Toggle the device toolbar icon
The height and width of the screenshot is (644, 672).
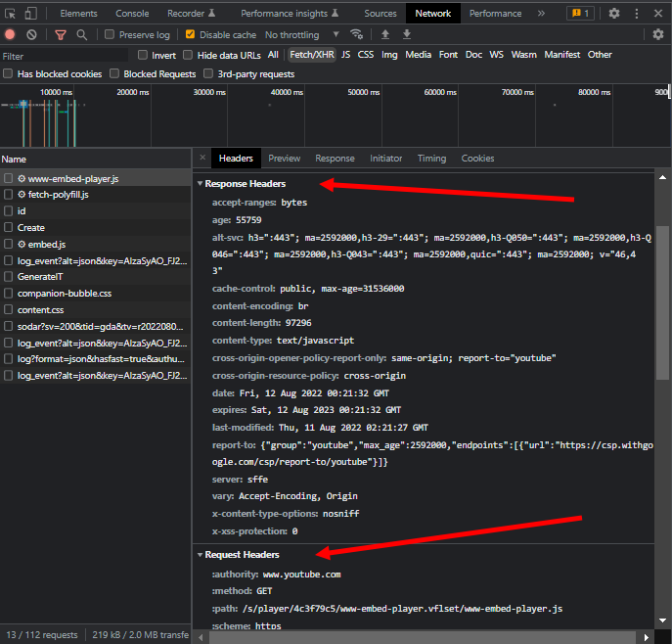[31, 14]
